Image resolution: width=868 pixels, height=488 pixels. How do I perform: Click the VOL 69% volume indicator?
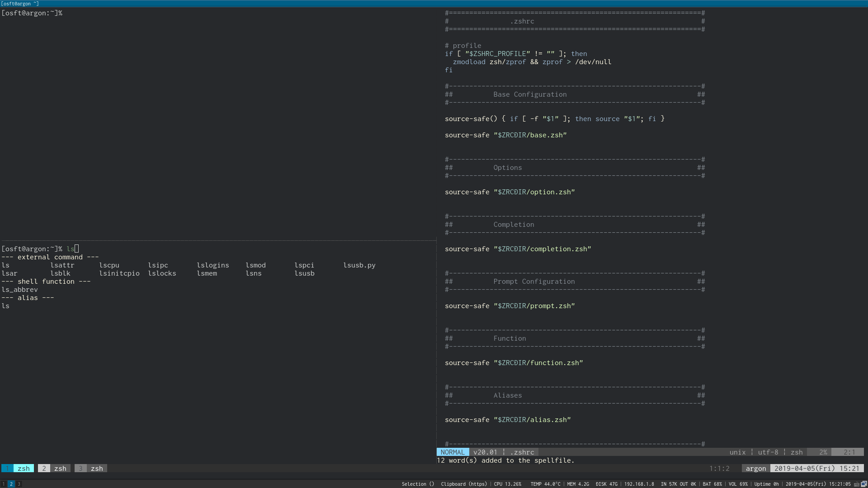coord(738,484)
